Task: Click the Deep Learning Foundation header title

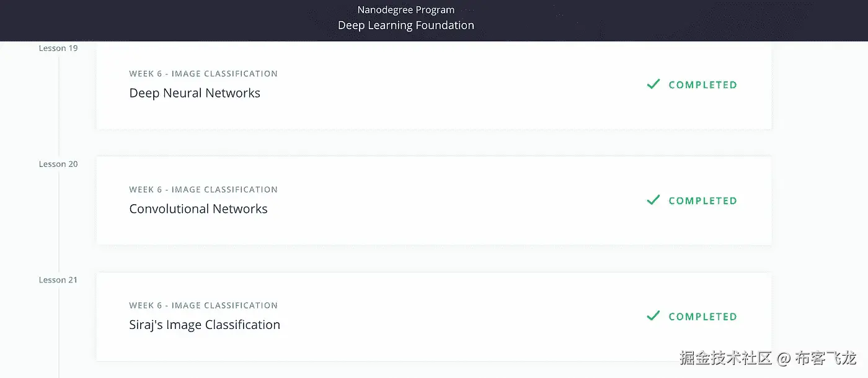Action: [x=406, y=25]
